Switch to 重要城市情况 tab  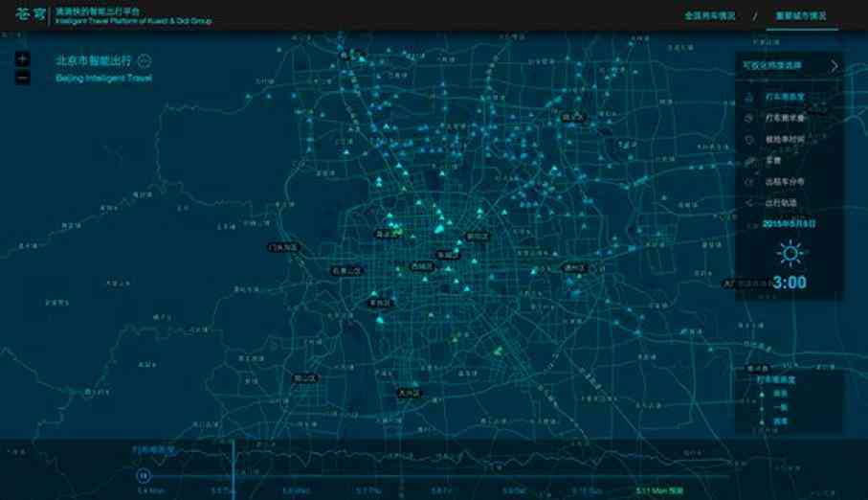800,16
